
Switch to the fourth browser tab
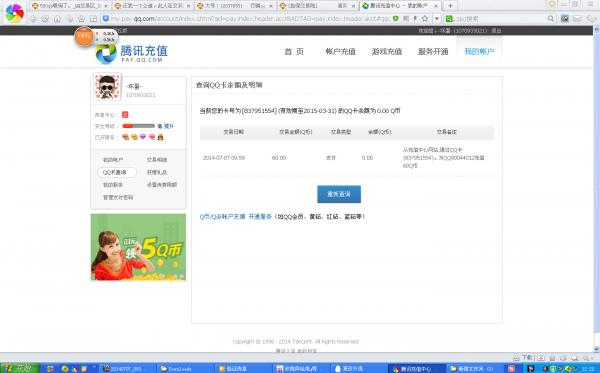tap(318, 6)
